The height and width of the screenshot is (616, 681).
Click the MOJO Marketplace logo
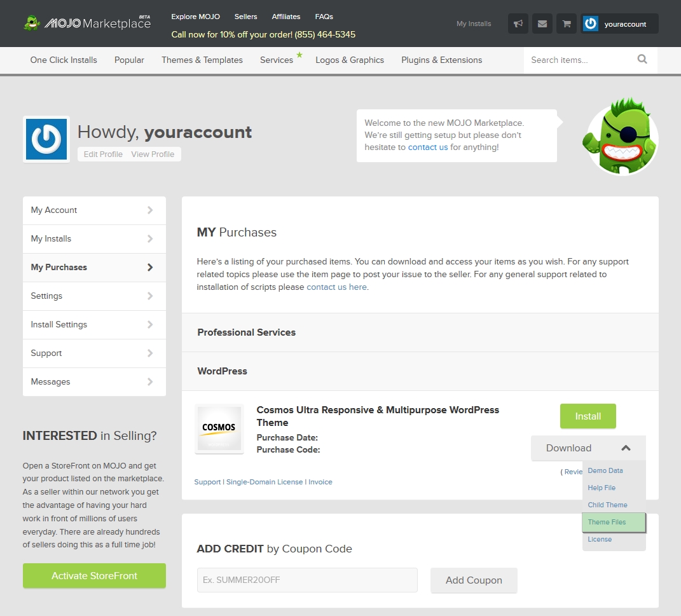pos(87,23)
